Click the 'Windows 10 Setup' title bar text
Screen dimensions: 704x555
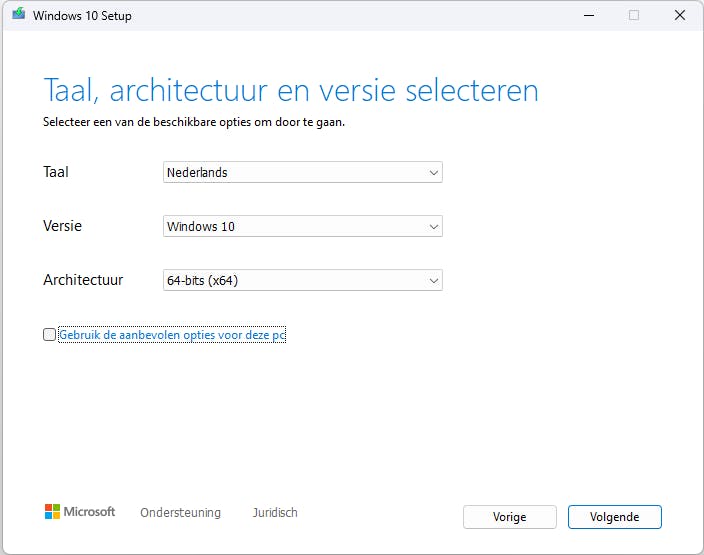[82, 16]
